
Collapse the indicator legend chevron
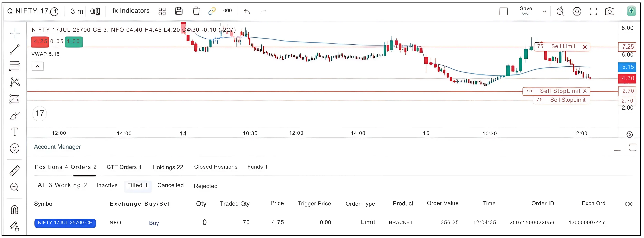coord(37,66)
